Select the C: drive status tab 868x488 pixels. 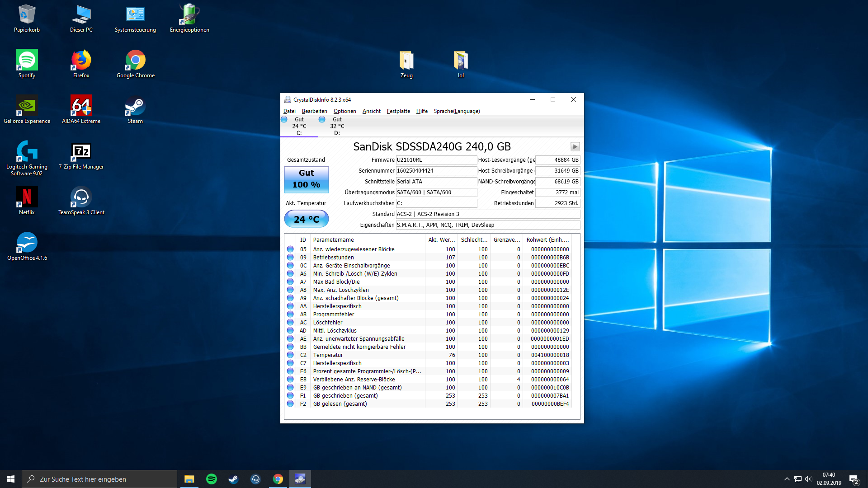tap(299, 126)
